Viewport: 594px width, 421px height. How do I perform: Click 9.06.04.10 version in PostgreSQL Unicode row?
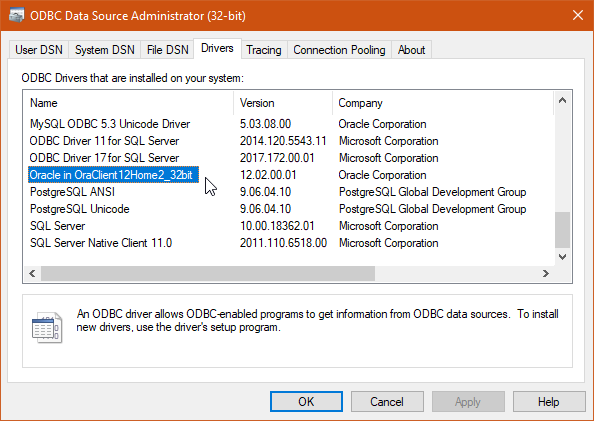coord(265,209)
